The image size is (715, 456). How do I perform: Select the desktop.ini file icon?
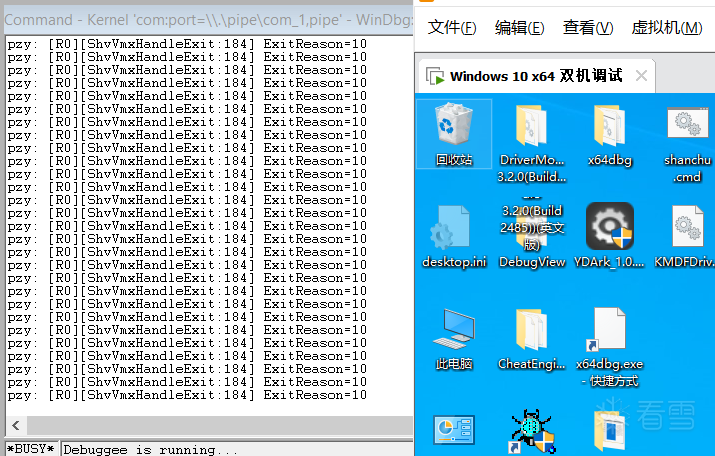point(454,236)
